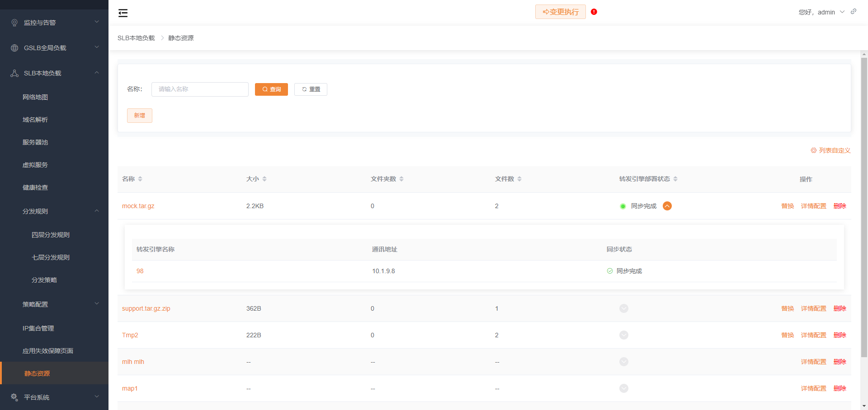Click 删除 for the map1 row
This screenshot has height=410, width=868.
coord(840,388)
